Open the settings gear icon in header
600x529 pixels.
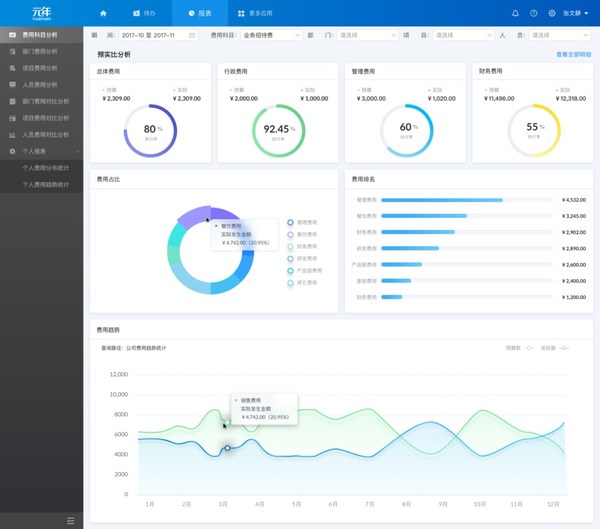point(551,13)
